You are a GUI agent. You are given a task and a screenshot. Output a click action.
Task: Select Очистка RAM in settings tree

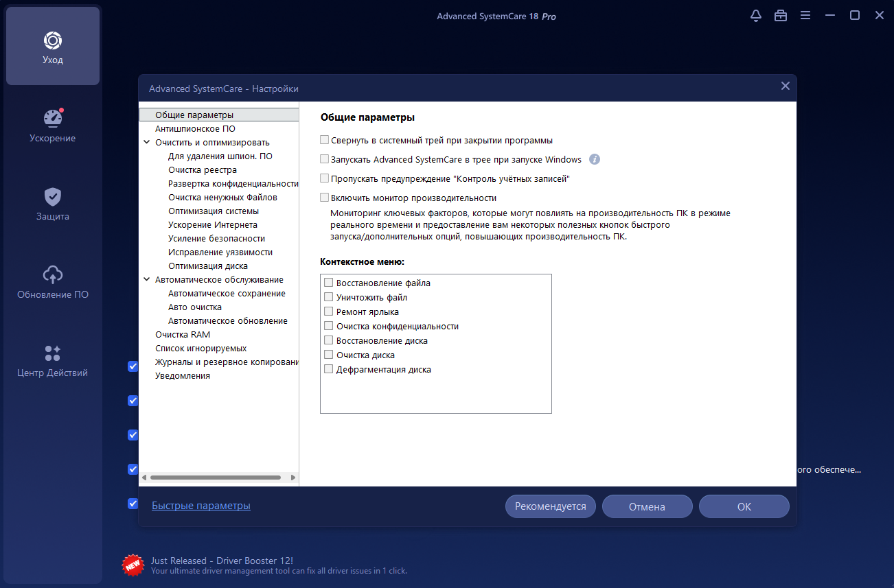click(x=183, y=335)
